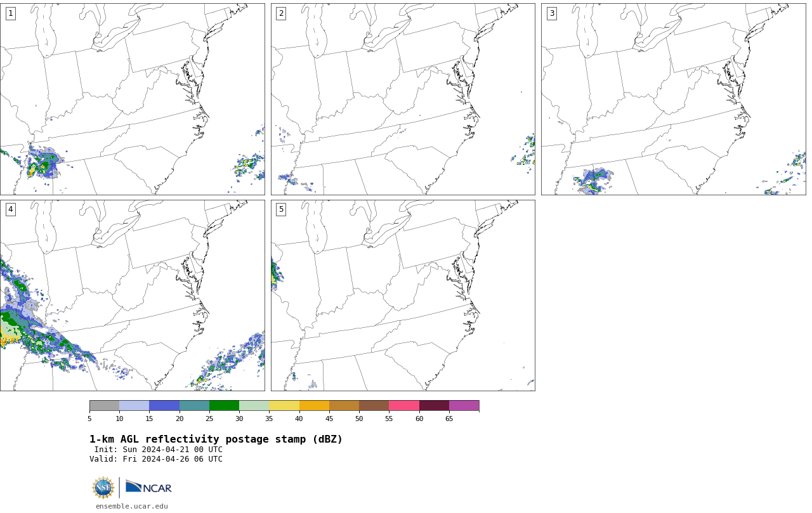Screen dimensions: 812x513
Task: Click the maroon 60-65 dBZ swatch
Action: click(x=434, y=406)
